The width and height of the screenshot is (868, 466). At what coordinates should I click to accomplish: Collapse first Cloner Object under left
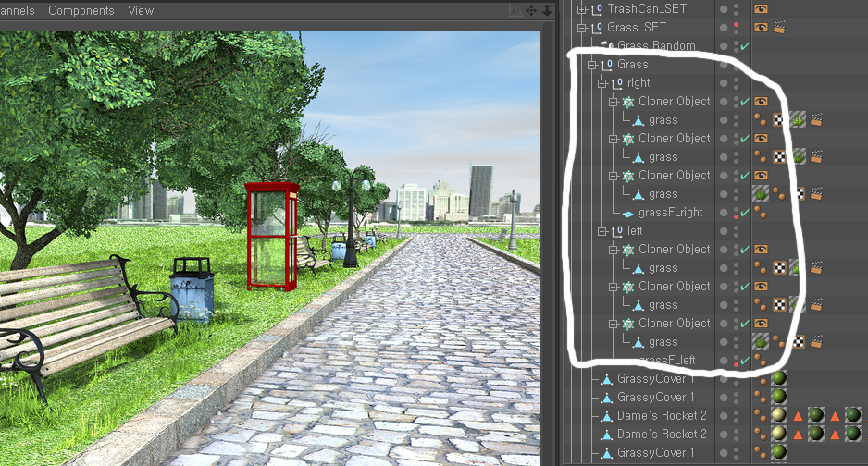tap(613, 250)
